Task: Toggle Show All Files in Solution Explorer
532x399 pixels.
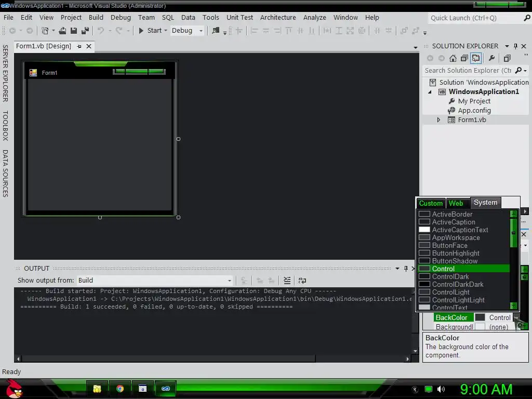Action: [x=476, y=58]
